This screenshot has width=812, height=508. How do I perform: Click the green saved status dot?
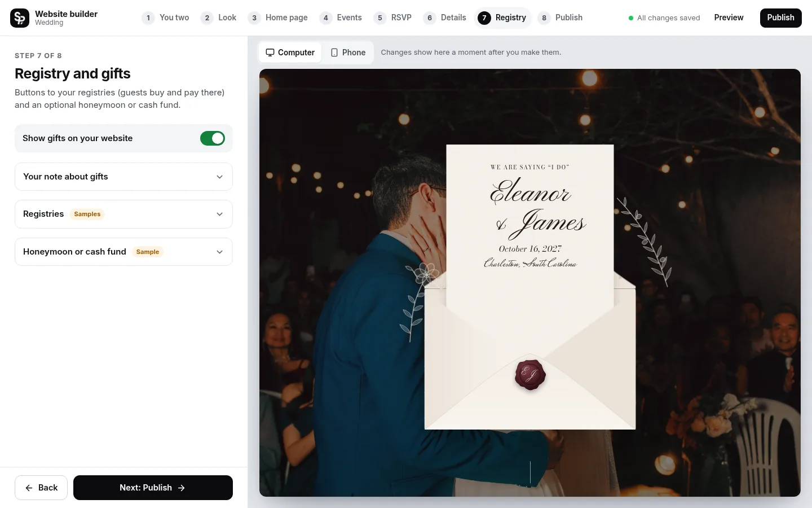(631, 18)
